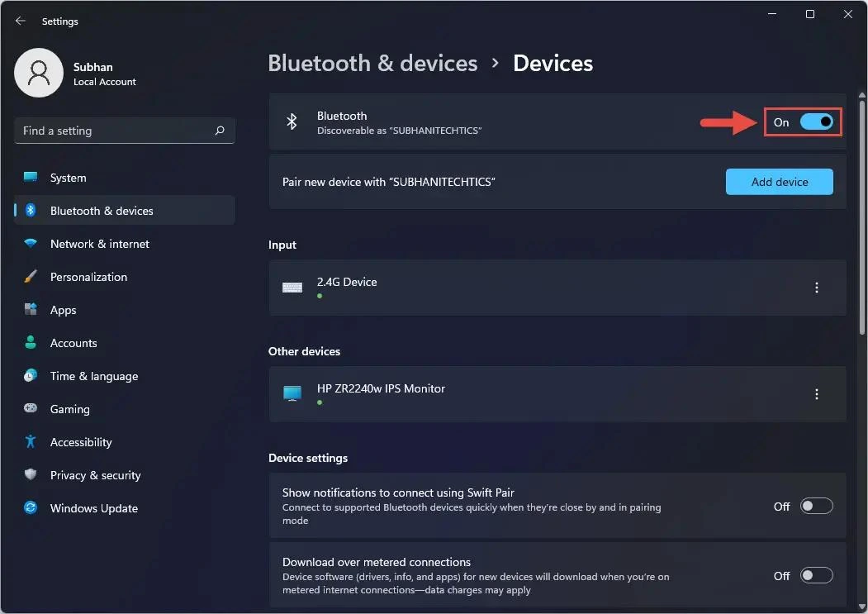The width and height of the screenshot is (868, 614).
Task: Click the Time & language globe clock icon
Action: click(31, 376)
